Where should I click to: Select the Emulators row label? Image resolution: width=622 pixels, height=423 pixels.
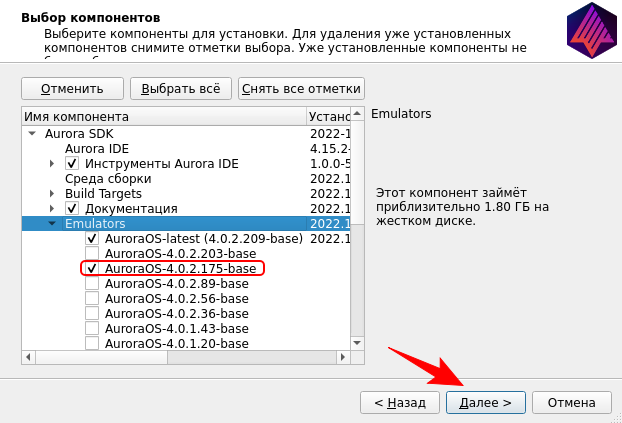[x=95, y=223]
